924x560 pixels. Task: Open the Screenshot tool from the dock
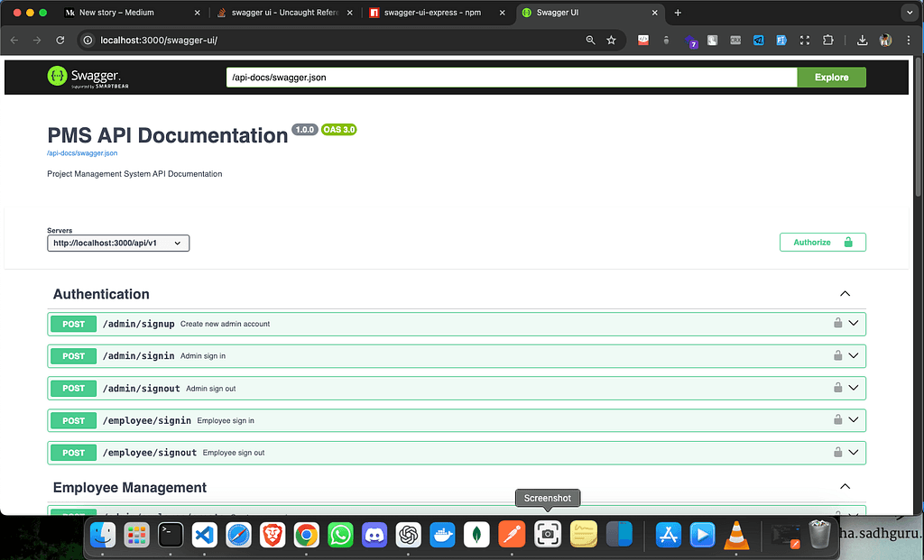(x=549, y=534)
